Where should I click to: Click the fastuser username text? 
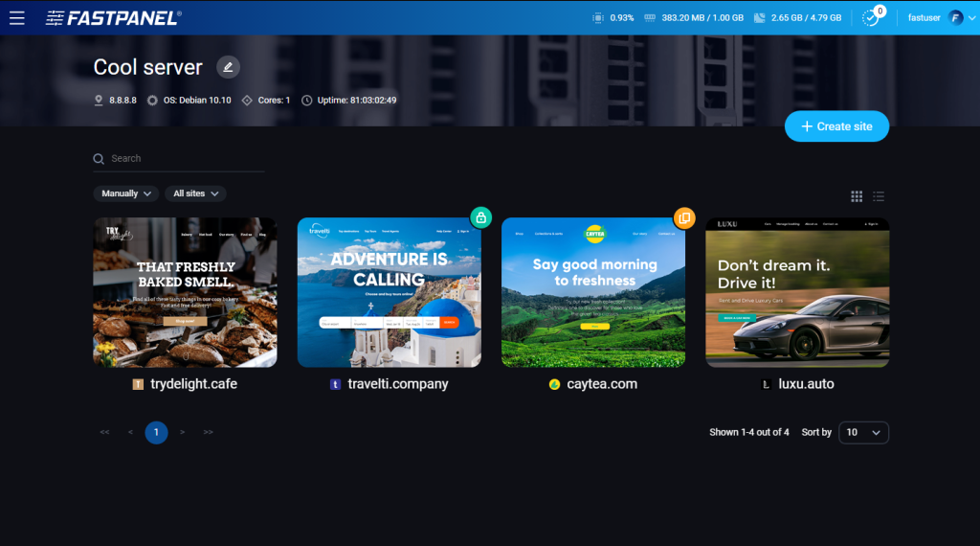(924, 18)
